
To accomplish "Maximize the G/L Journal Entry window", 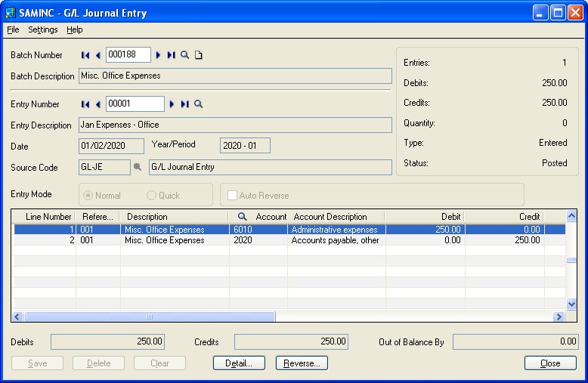I will 558,13.
